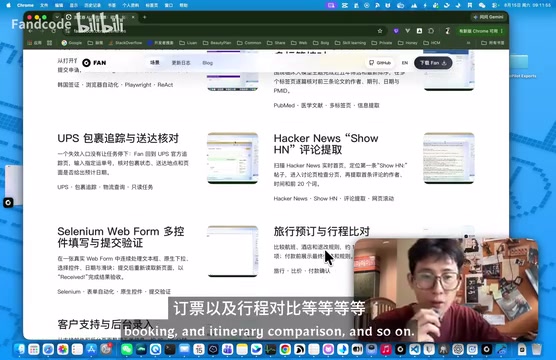556x360 pixels.
Task: Open the purple shield extension icon
Action: pos(396,31)
